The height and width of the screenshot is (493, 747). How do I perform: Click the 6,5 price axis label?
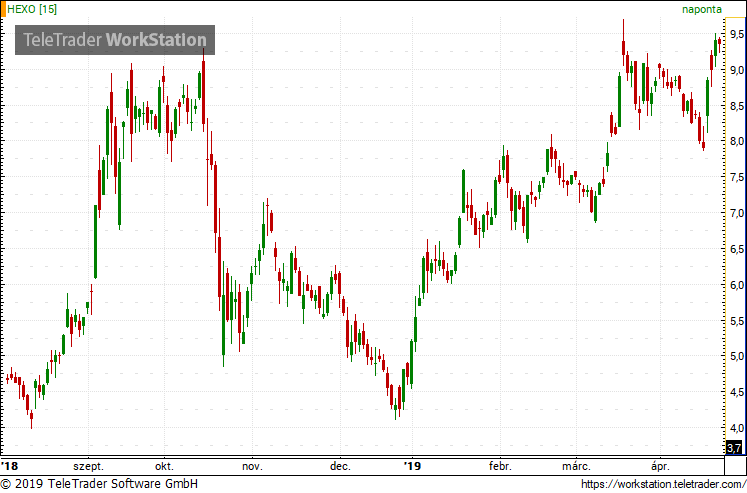[x=737, y=249]
